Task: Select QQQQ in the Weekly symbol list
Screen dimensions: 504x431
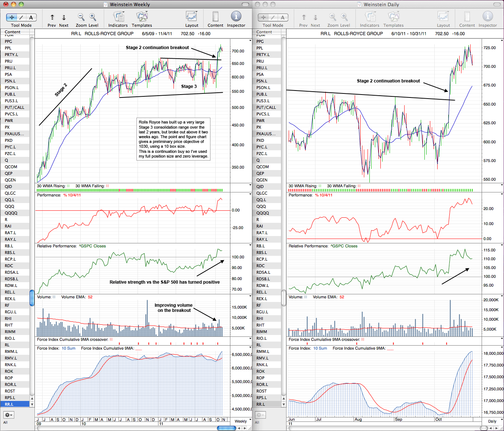Action: 15,213
